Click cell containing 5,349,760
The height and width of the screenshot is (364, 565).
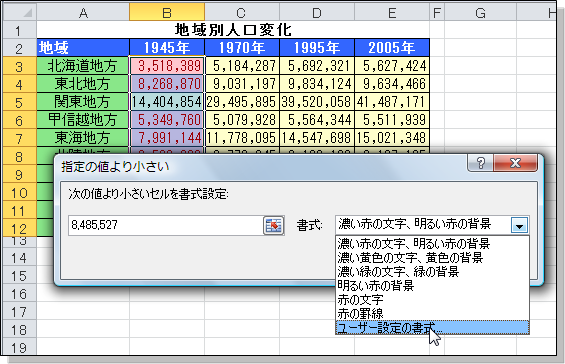(x=167, y=120)
